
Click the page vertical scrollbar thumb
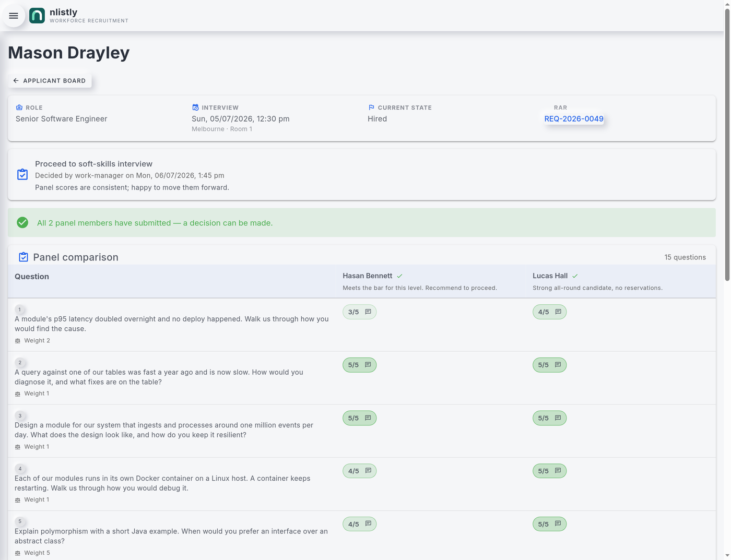727,145
